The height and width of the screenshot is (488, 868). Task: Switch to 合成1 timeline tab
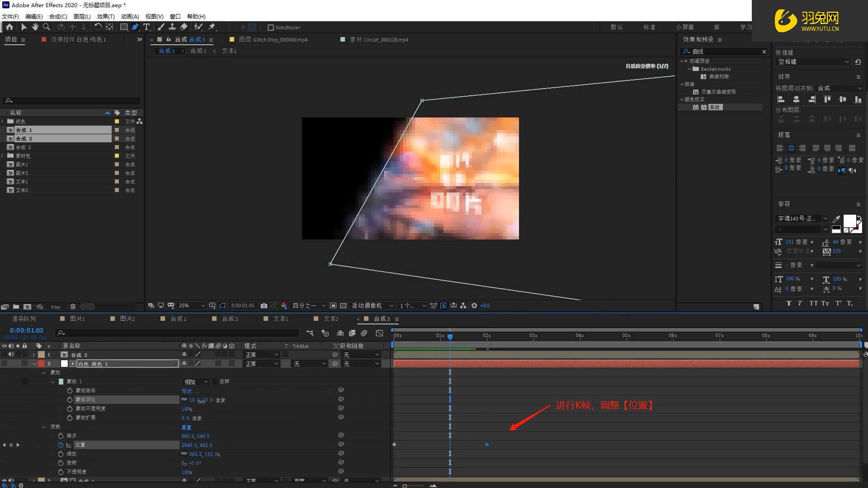(x=178, y=319)
